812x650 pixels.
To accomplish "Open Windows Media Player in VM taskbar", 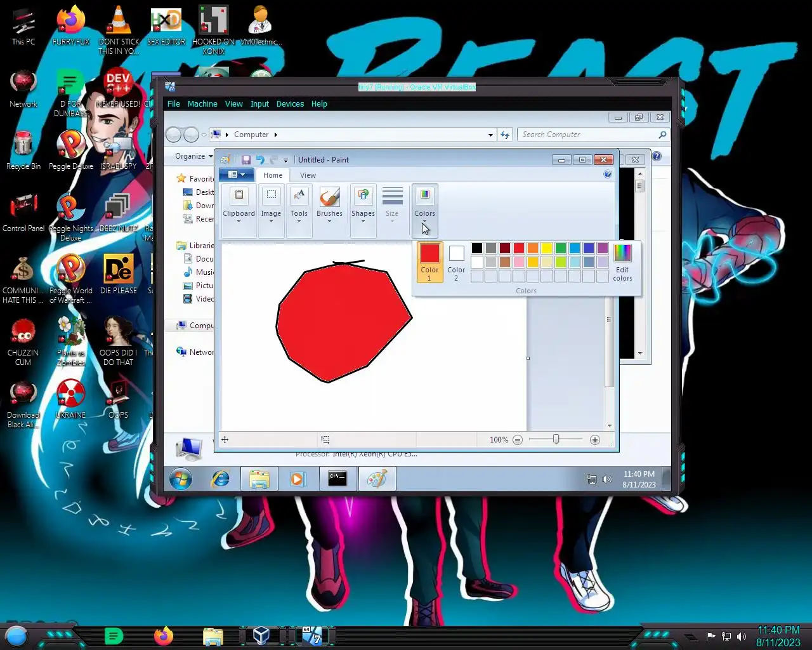I will (298, 479).
